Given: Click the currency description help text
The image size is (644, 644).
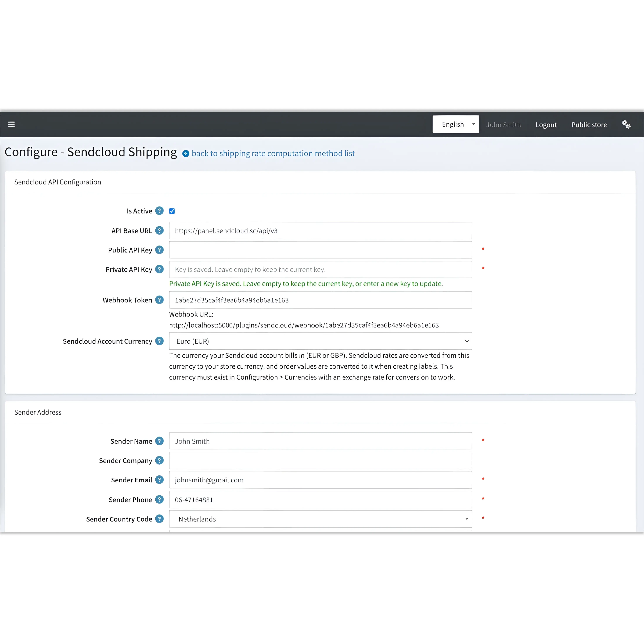Looking at the screenshot, I should [319, 366].
